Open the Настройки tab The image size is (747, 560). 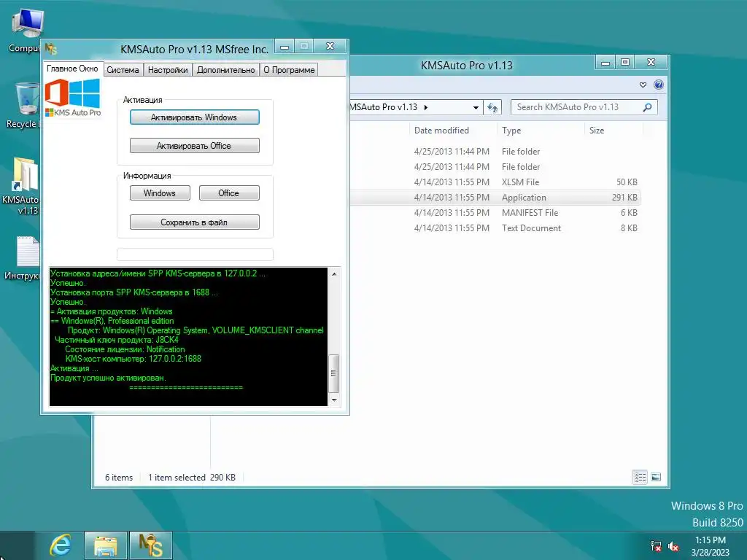[x=168, y=70]
